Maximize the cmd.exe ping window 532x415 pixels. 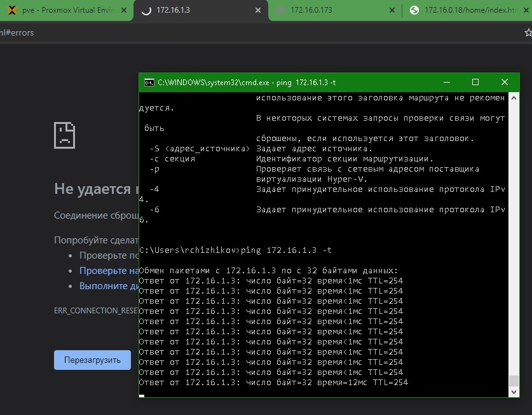pos(475,82)
